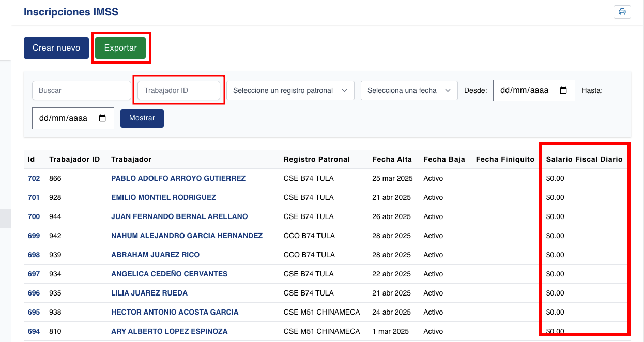This screenshot has height=342, width=644.
Task: Open record 694 via its Id link
Action: coord(34,331)
